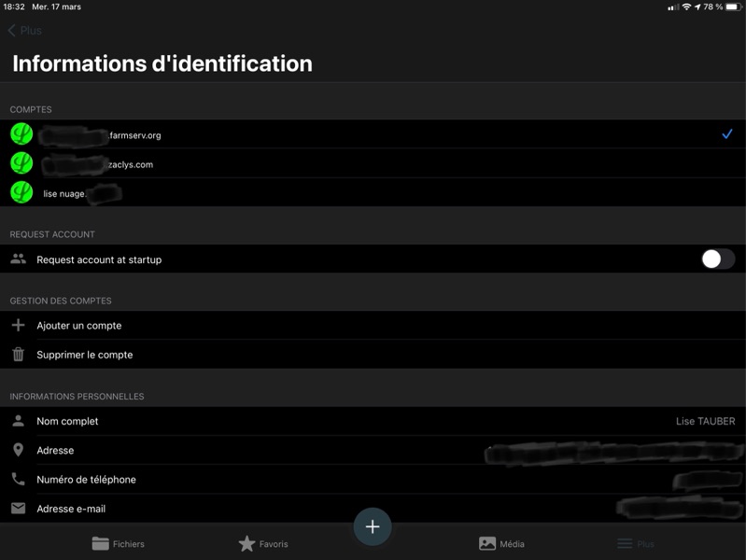Screen dimensions: 746x560
Task: Go back to Plus screen
Action: [x=25, y=31]
